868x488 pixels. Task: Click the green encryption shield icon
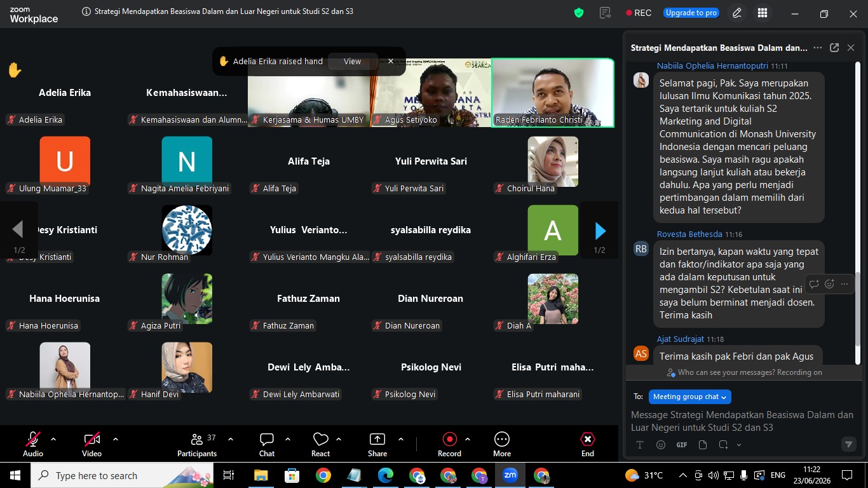(579, 13)
